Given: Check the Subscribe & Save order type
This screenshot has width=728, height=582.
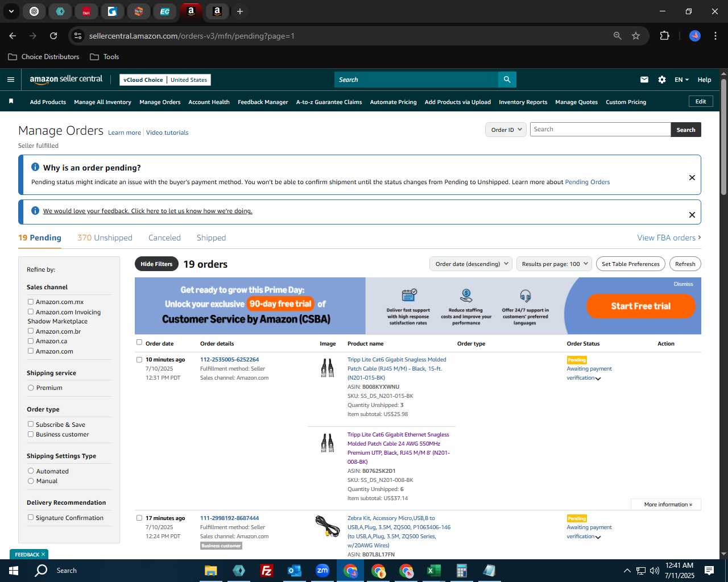Looking at the screenshot, I should point(31,424).
